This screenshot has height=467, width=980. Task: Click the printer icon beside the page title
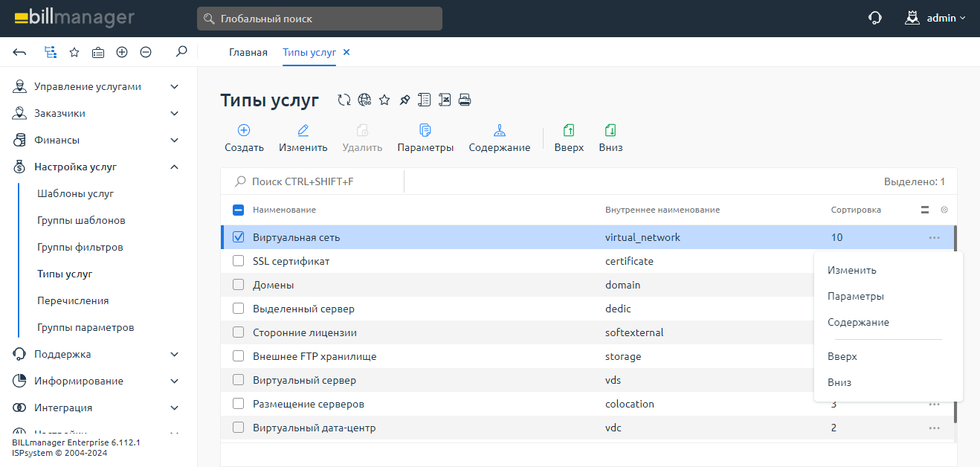pos(465,100)
